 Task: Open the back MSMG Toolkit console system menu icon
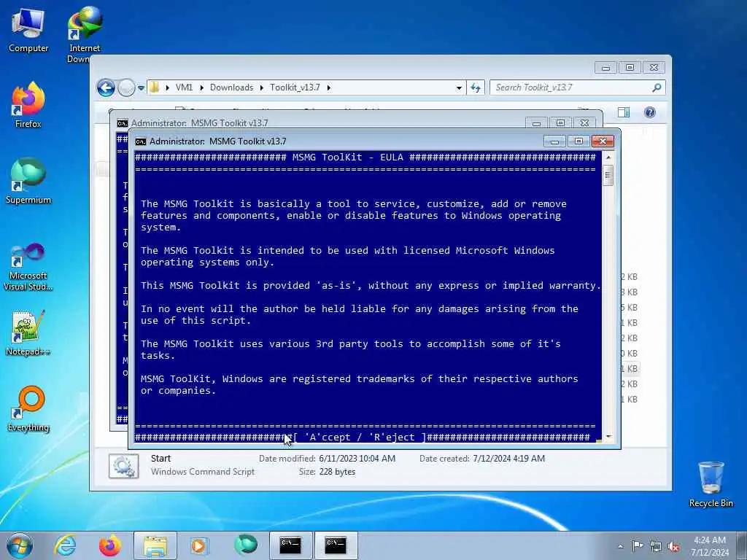point(123,123)
